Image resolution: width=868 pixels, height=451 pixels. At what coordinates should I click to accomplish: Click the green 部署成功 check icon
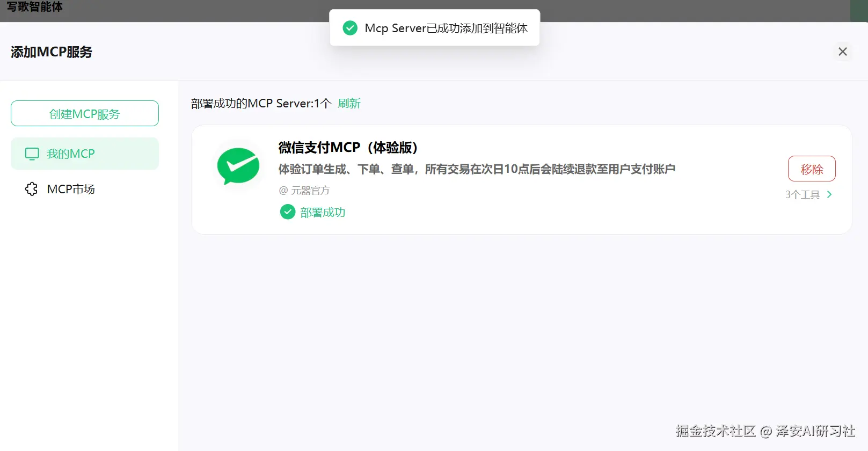coord(288,212)
